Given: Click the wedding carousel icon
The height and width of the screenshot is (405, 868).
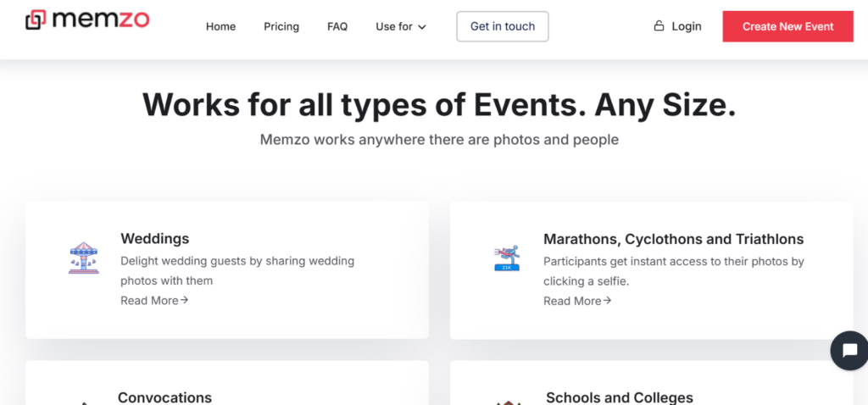Looking at the screenshot, I should tap(83, 258).
